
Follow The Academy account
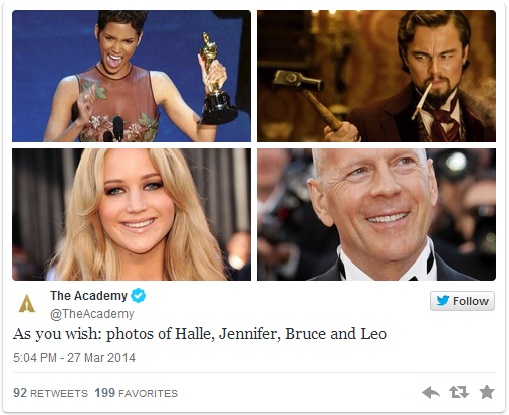click(x=462, y=301)
